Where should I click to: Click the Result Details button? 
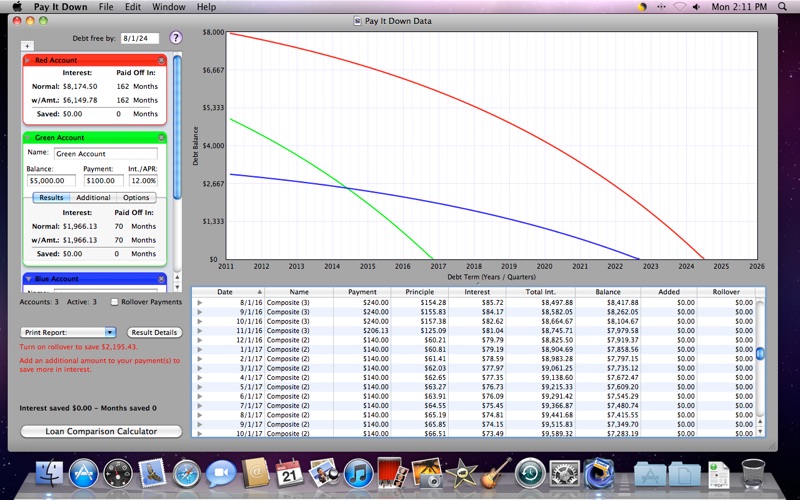154,332
